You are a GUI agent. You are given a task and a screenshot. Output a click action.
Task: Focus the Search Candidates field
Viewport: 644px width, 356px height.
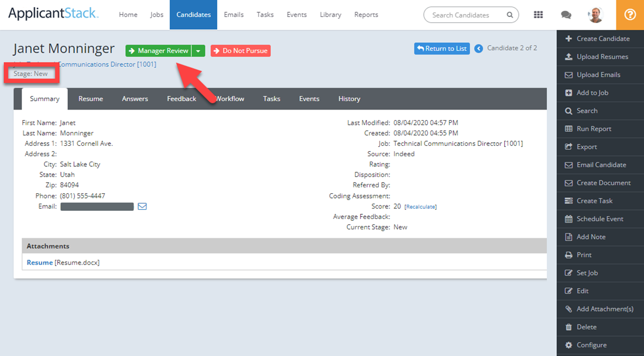[x=471, y=15]
